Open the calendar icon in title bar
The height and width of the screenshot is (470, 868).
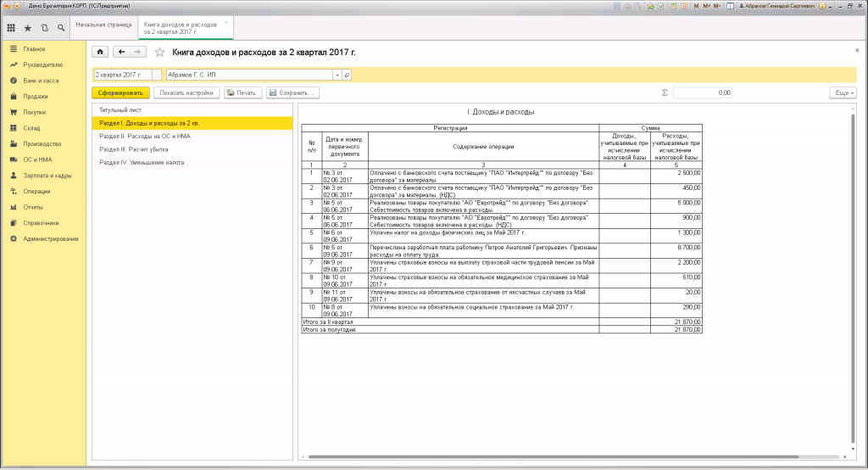coord(684,6)
